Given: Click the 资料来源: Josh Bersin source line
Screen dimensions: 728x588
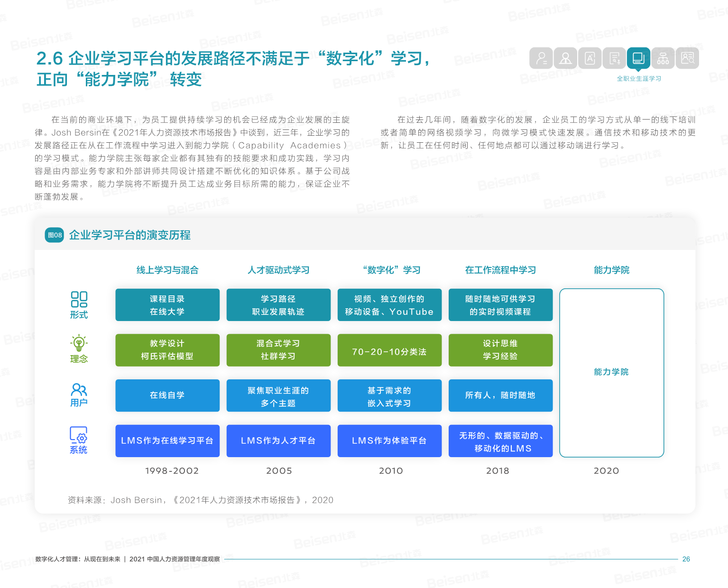Looking at the screenshot, I should pyautogui.click(x=200, y=500).
